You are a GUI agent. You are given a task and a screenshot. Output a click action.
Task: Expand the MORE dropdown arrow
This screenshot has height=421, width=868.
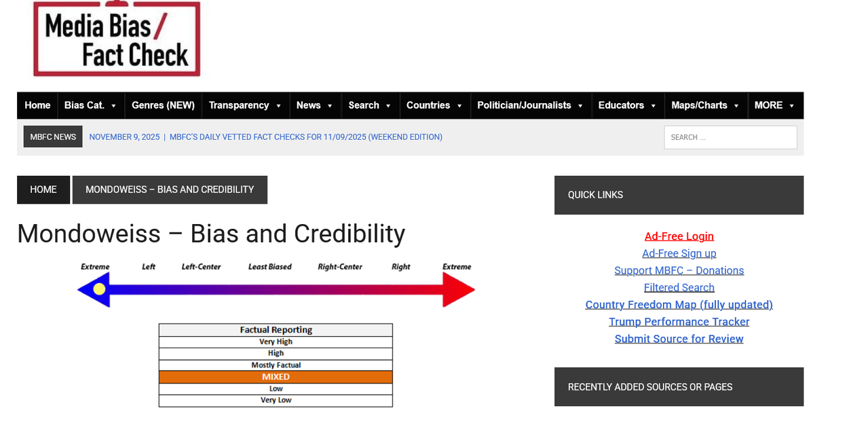click(791, 106)
